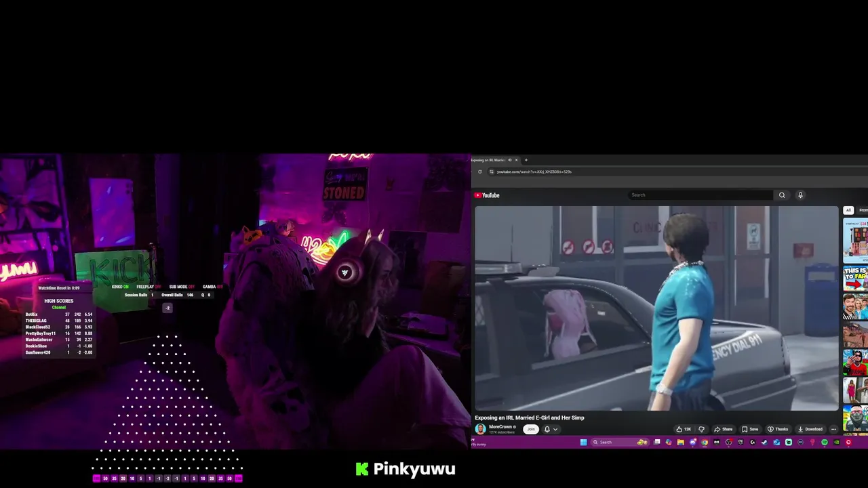This screenshot has width=868, height=488.
Task: Open OBS Studio from taskbar
Action: click(728, 442)
